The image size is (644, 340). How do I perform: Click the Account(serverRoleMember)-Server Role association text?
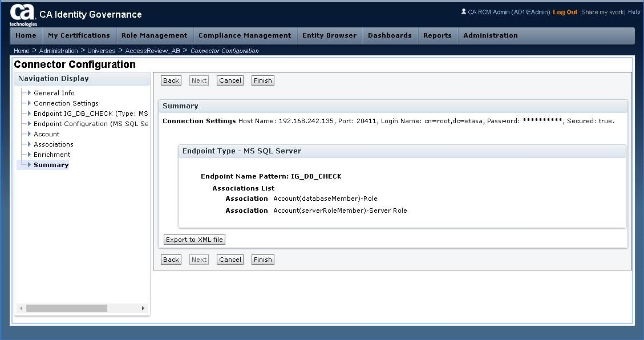[x=340, y=211]
